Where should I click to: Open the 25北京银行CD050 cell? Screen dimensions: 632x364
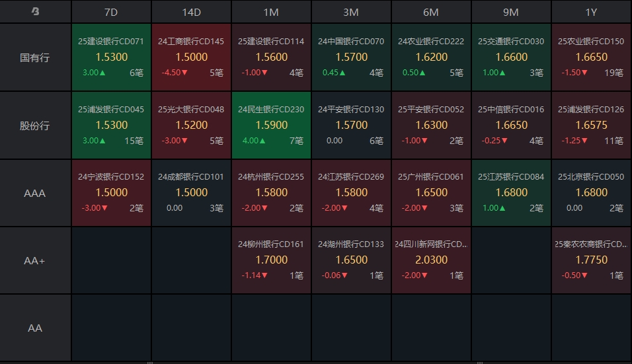pyautogui.click(x=591, y=193)
